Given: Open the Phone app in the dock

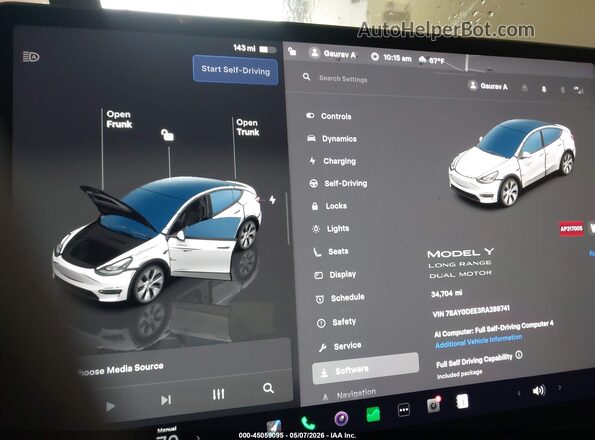Looking at the screenshot, I should (x=308, y=423).
